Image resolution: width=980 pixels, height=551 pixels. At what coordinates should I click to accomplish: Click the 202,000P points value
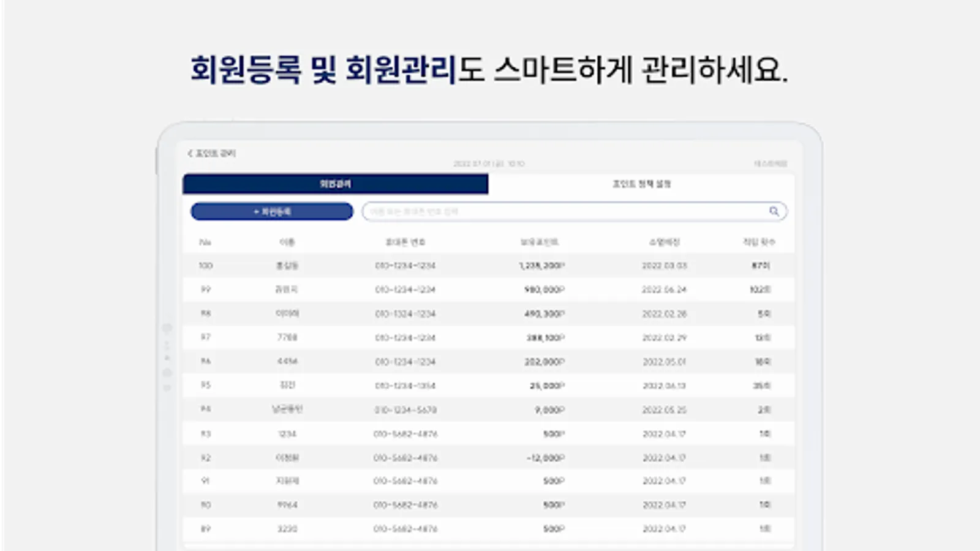pos(545,362)
